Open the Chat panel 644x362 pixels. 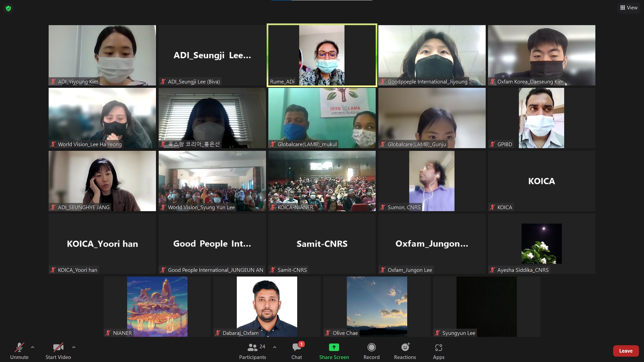click(297, 351)
